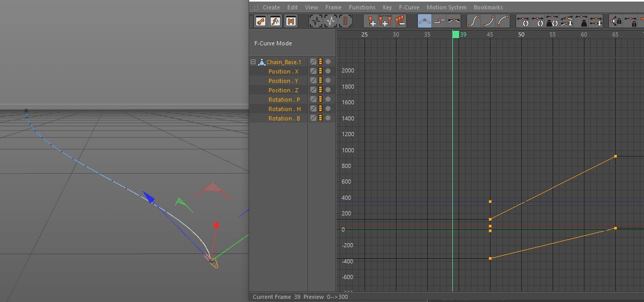The image size is (644, 302).
Task: Apply the slow-start ease curve icon
Action: click(488, 21)
